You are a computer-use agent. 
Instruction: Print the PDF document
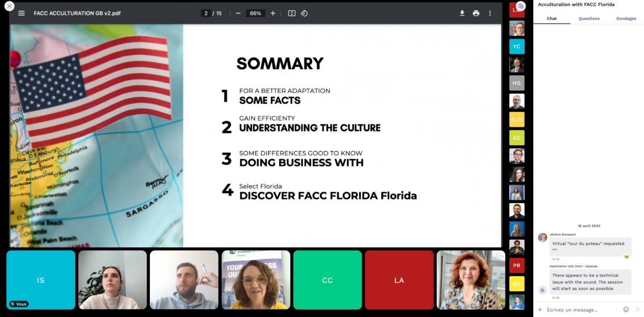pos(476,13)
